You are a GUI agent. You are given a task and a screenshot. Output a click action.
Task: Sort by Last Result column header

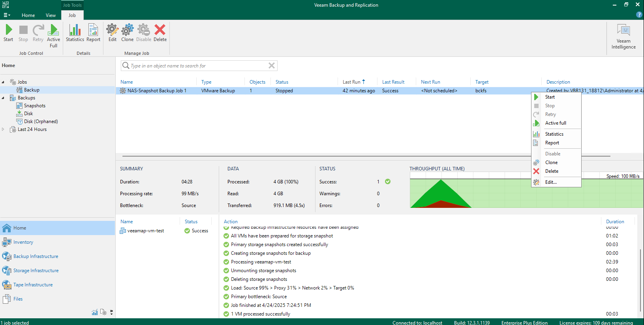click(x=393, y=82)
